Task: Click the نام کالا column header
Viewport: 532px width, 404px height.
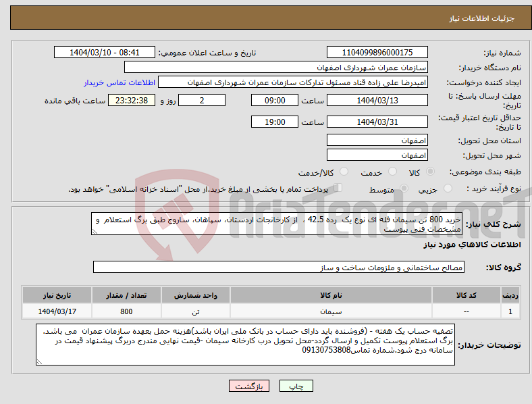Action: [x=331, y=295]
